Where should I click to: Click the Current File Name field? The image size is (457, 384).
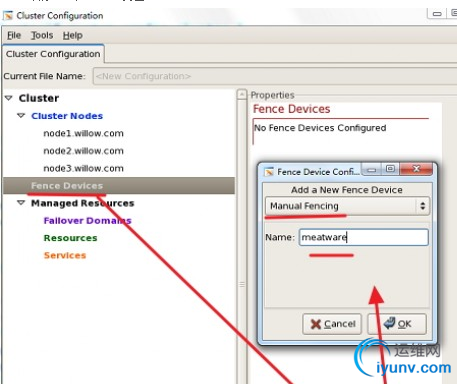point(275,76)
